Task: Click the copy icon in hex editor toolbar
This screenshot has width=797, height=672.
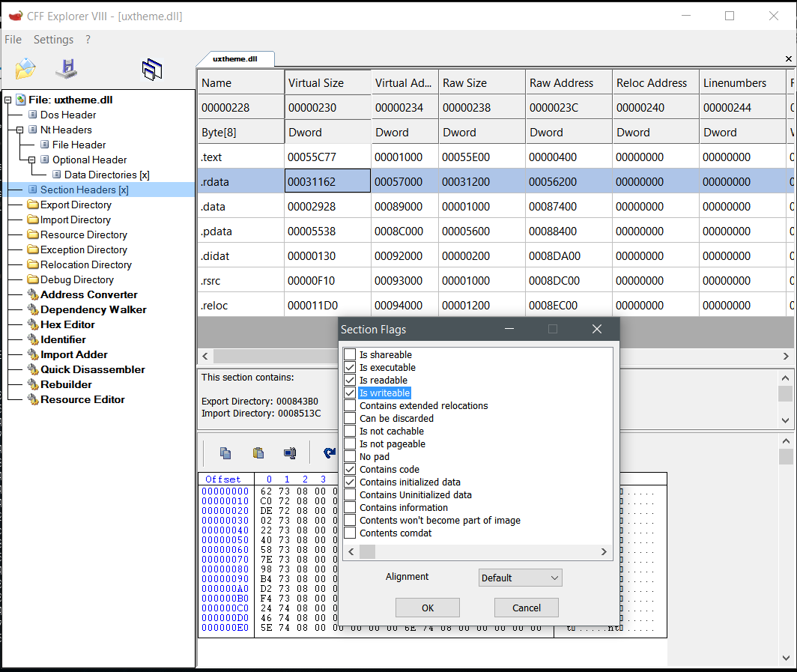Action: click(x=225, y=453)
